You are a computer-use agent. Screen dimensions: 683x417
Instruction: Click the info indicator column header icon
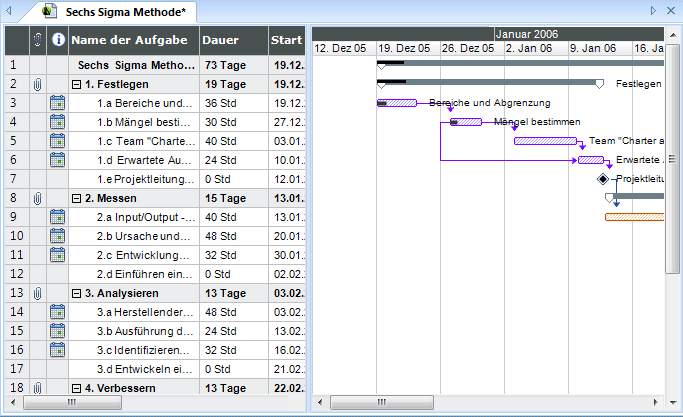tap(58, 40)
